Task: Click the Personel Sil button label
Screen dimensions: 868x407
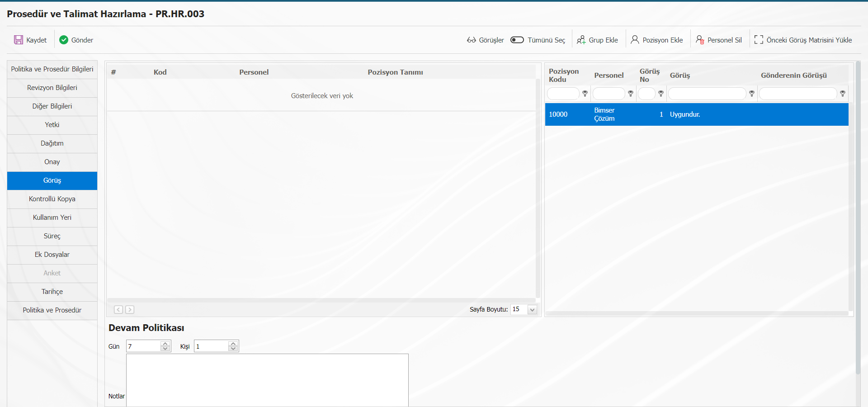Action: click(x=725, y=40)
